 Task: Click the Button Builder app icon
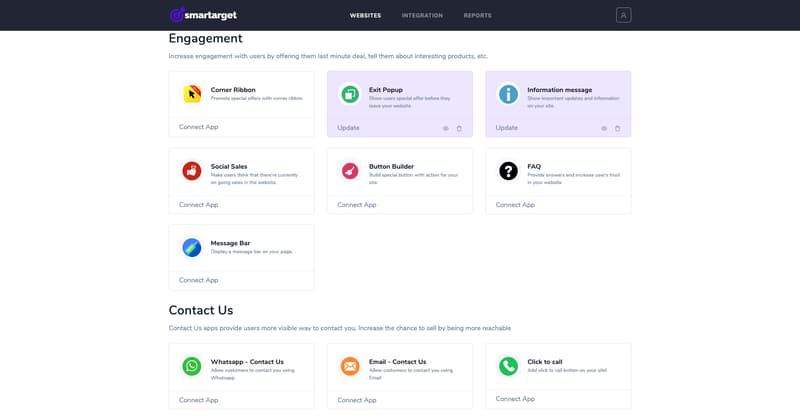tap(350, 171)
